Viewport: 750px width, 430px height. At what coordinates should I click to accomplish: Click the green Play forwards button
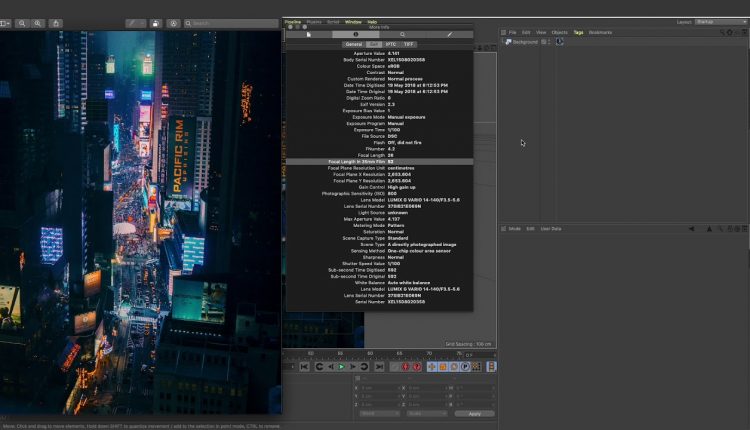[x=342, y=367]
